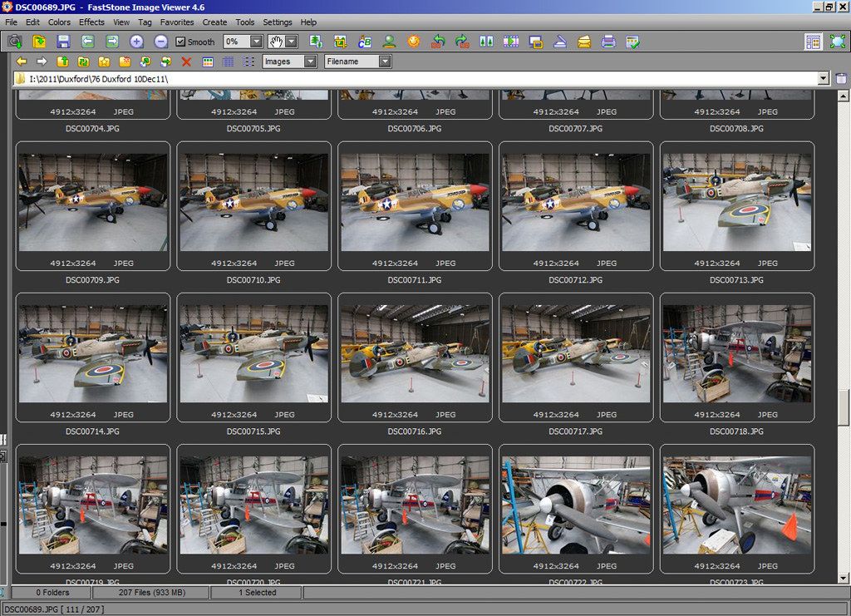Click the Print icon in toolbar
Viewport: 851px width, 616px height.
(x=608, y=42)
